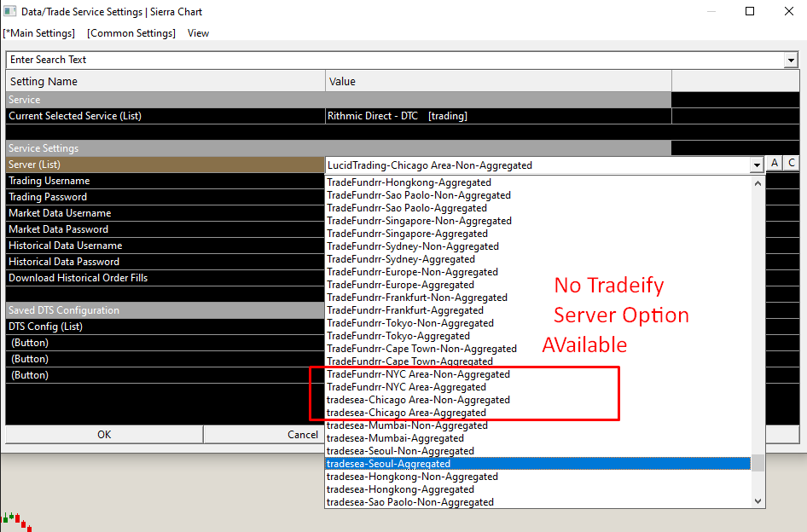Select Download Historical Order Fills setting
Screen dimensions: 807x532
(x=165, y=278)
